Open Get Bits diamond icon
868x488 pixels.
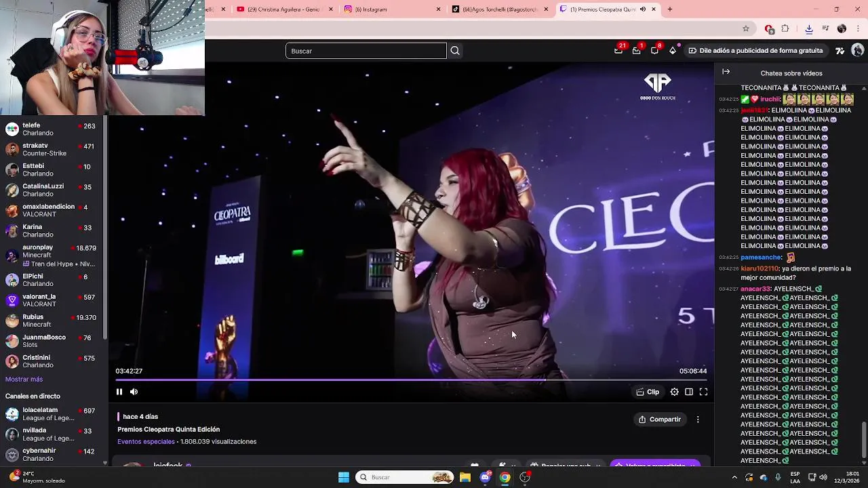point(673,50)
